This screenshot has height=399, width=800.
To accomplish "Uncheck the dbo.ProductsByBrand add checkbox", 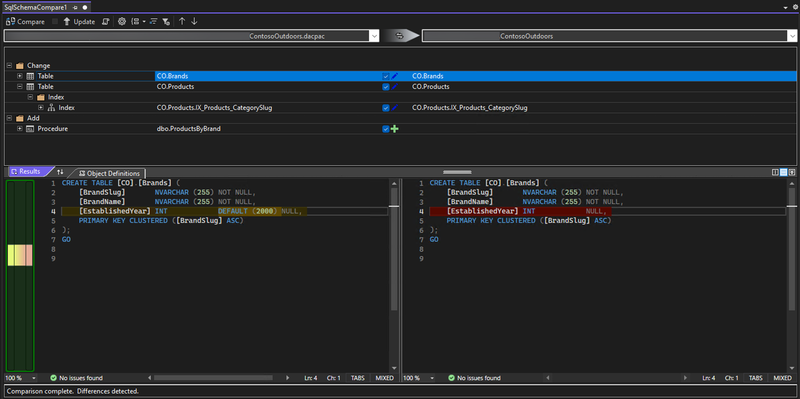I will [x=386, y=129].
